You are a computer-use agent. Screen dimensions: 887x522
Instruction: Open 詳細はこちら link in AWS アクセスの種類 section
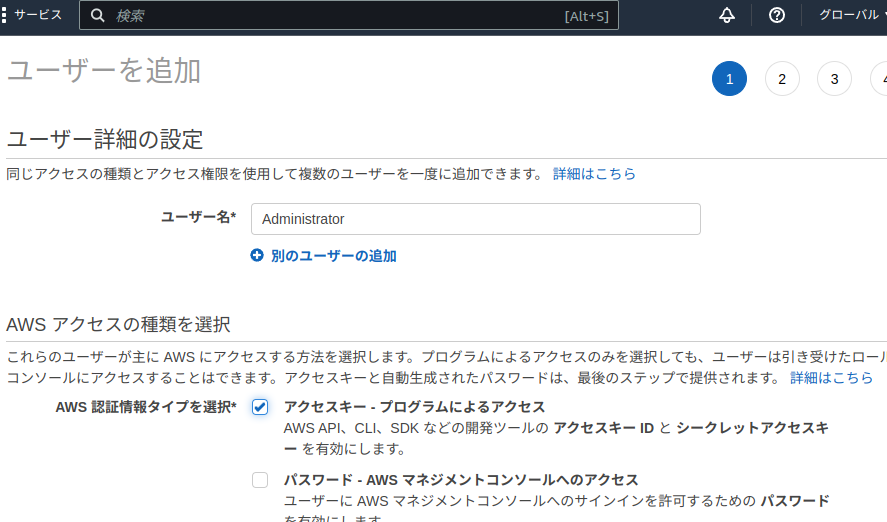(832, 377)
